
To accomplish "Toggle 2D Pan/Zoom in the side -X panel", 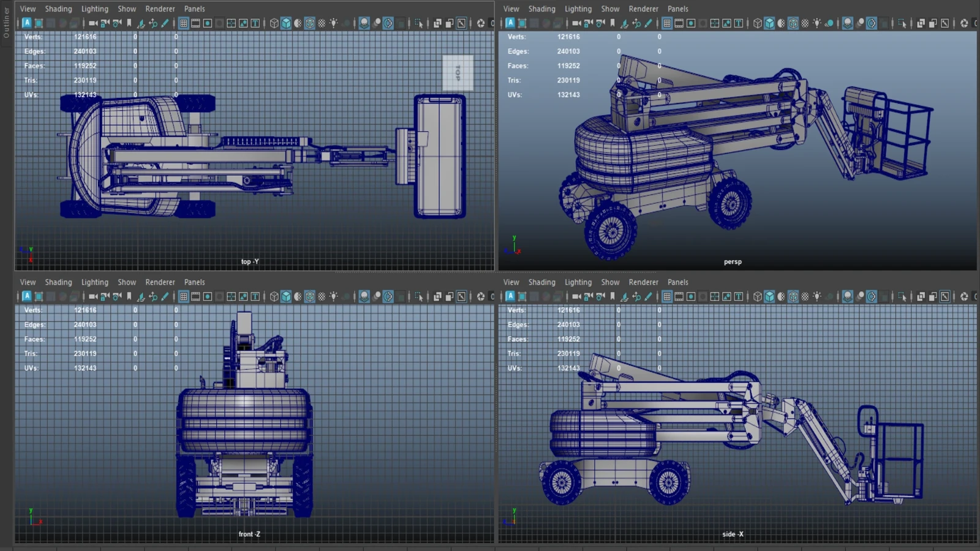I will point(636,296).
